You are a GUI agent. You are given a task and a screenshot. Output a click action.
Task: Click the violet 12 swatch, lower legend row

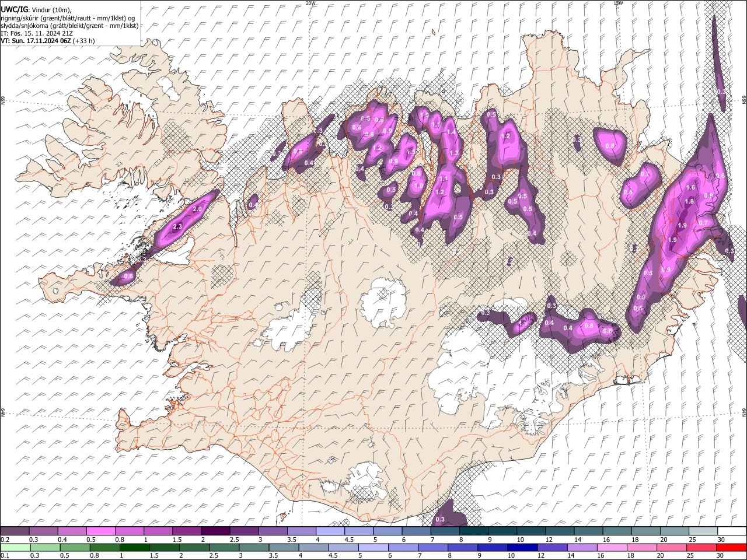click(552, 547)
